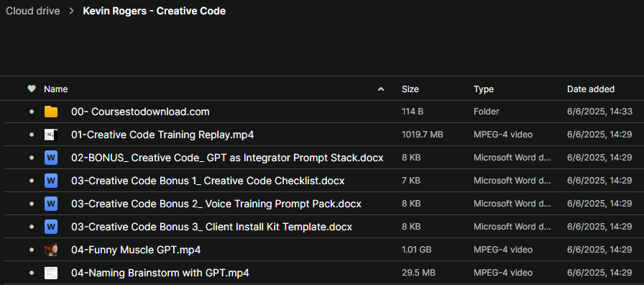
Task: Toggle the favorite dot for 04-Funny Muscle GPT.mp4
Action: coord(32,250)
